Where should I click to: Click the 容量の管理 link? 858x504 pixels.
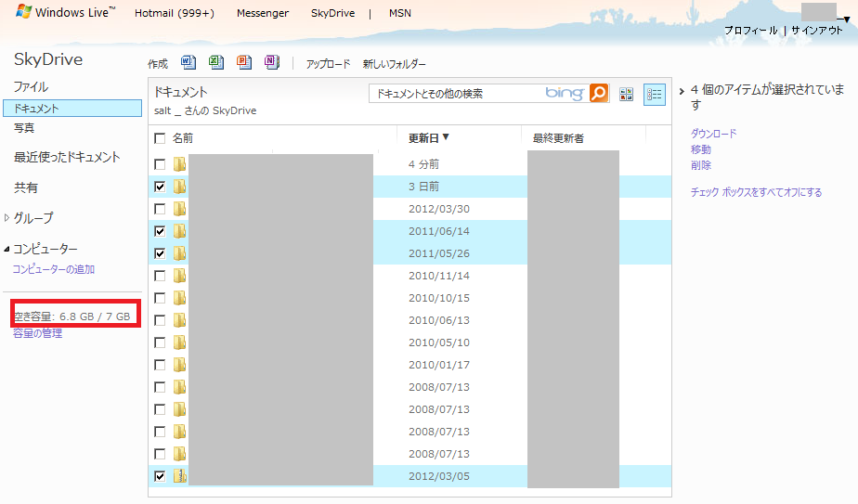point(37,333)
